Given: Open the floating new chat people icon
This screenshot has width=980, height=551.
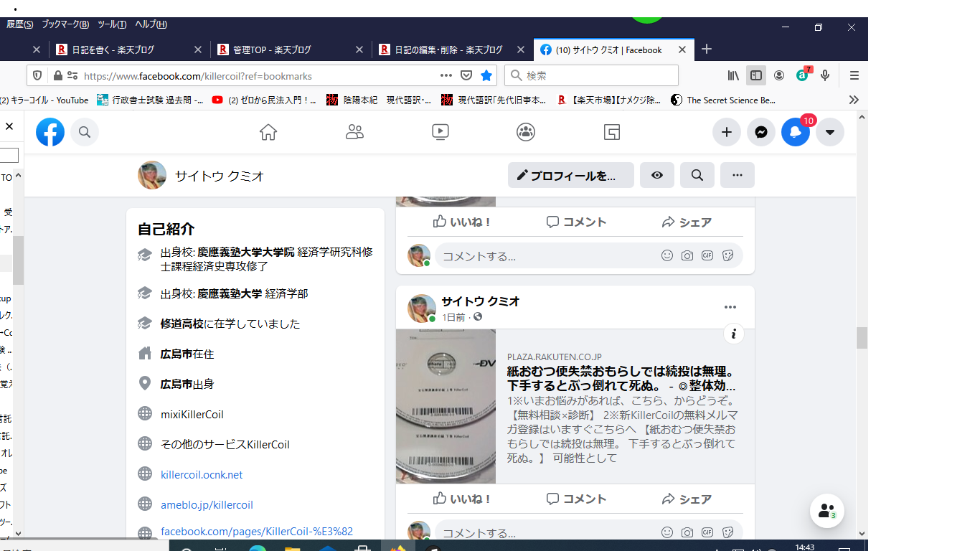Looking at the screenshot, I should 827,511.
